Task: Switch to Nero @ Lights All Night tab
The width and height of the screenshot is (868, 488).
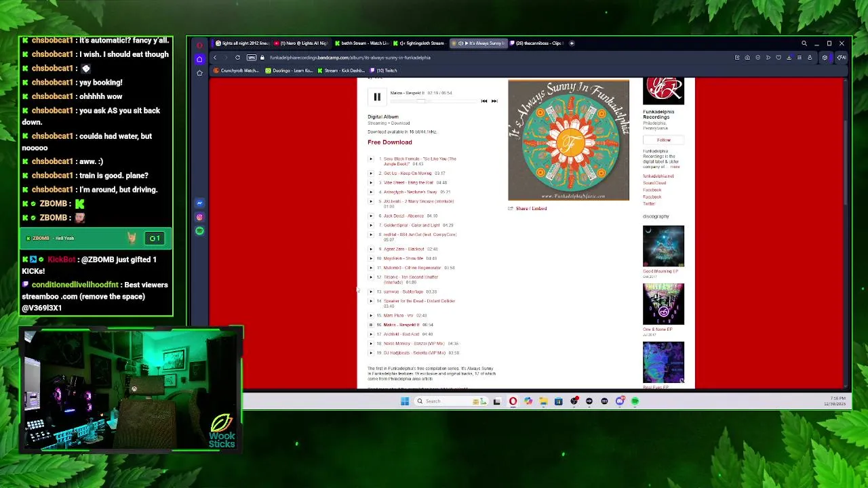Action: 300,43
